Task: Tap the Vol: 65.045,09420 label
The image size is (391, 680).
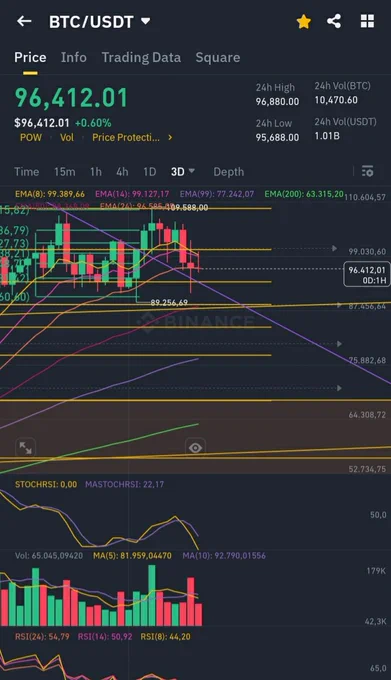Action: pyautogui.click(x=49, y=556)
